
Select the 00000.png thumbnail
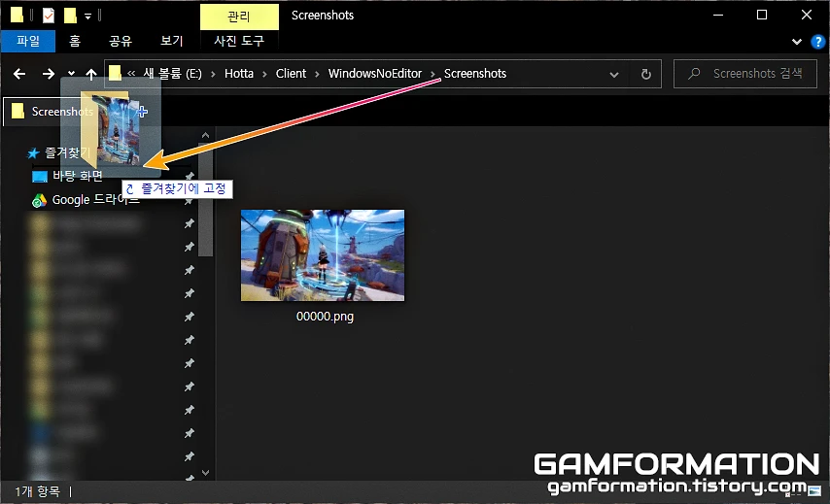(x=323, y=255)
